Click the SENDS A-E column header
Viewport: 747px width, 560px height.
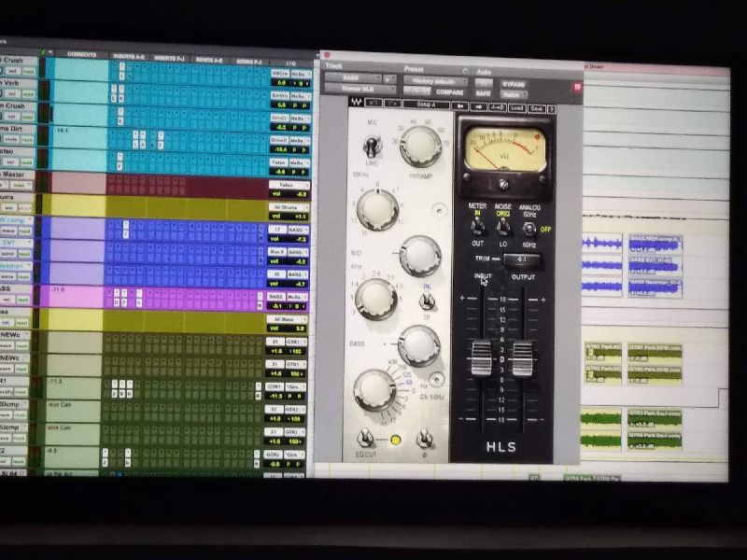(x=209, y=60)
